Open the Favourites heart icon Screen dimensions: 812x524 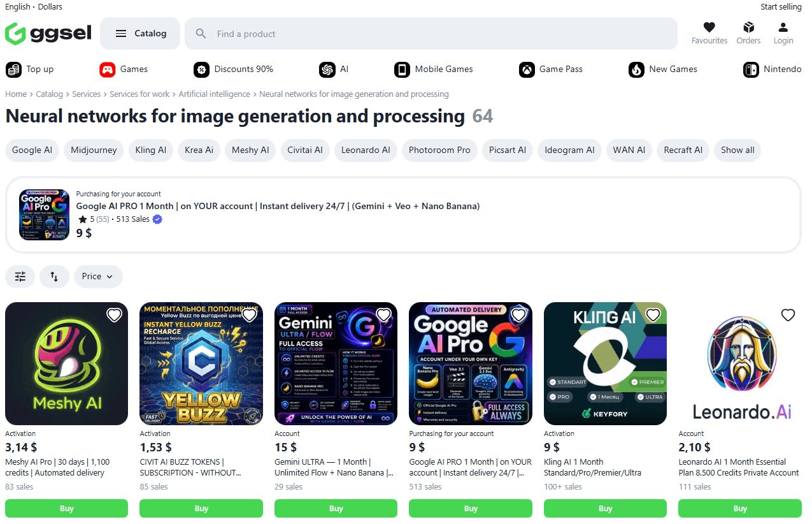709,27
